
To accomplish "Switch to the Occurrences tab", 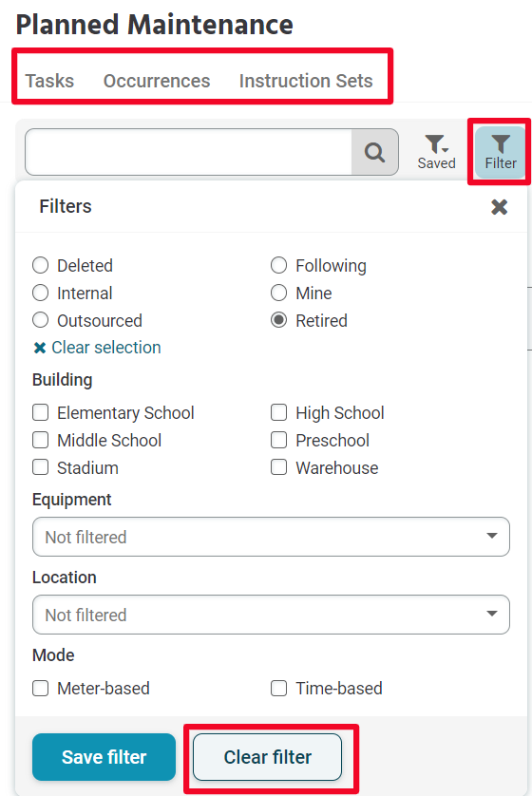I will click(x=157, y=81).
